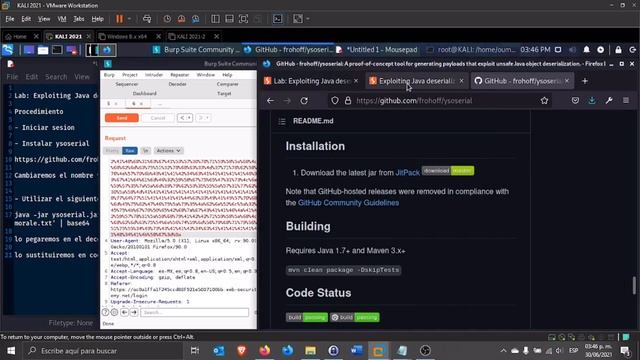Select the Pretty request view in Burp
640x360 pixels.
click(x=112, y=151)
